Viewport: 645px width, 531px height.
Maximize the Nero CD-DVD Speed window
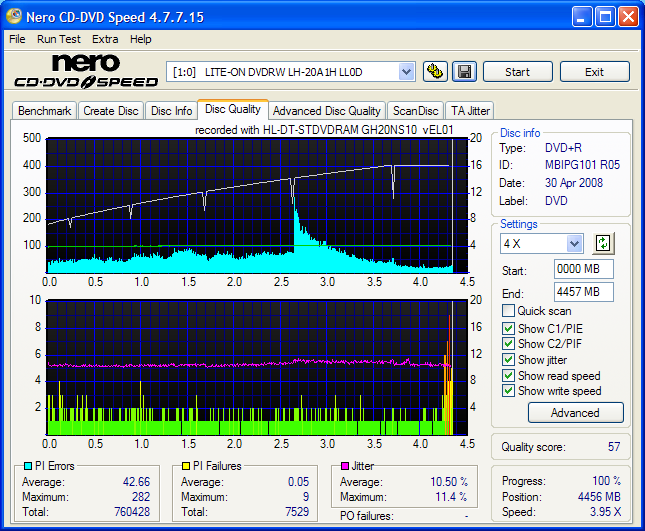coord(605,16)
